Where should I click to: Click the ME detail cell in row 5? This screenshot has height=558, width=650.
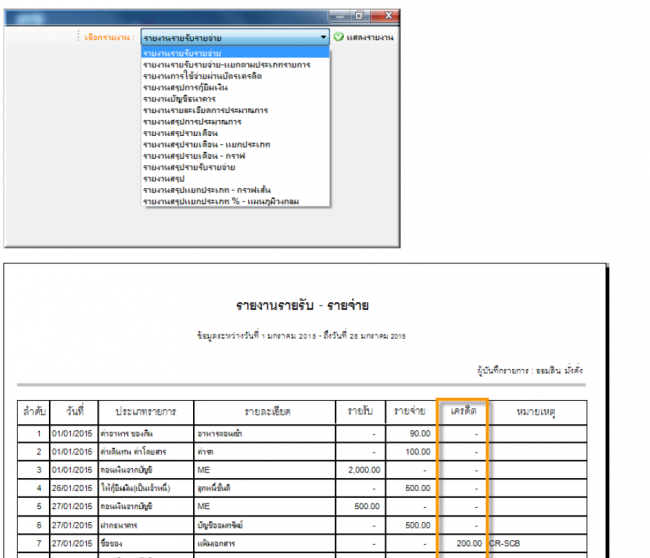click(x=264, y=507)
